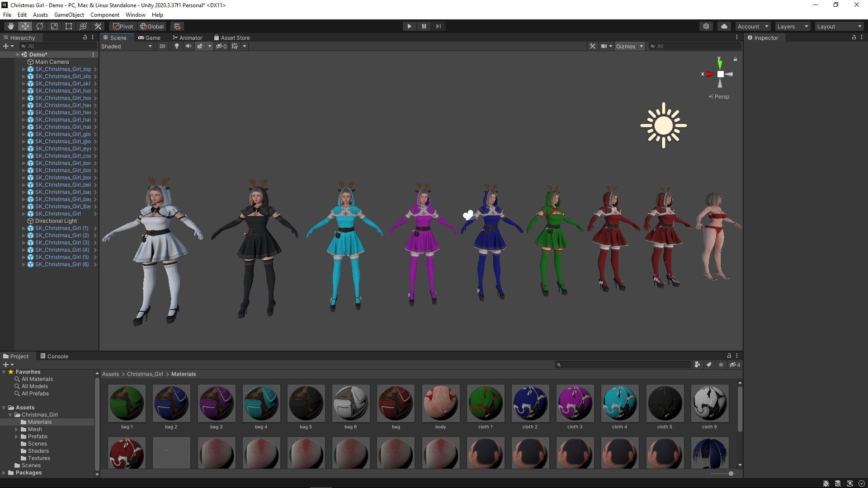
Task: Select the cloth 3 material thumbnail
Action: [x=575, y=403]
